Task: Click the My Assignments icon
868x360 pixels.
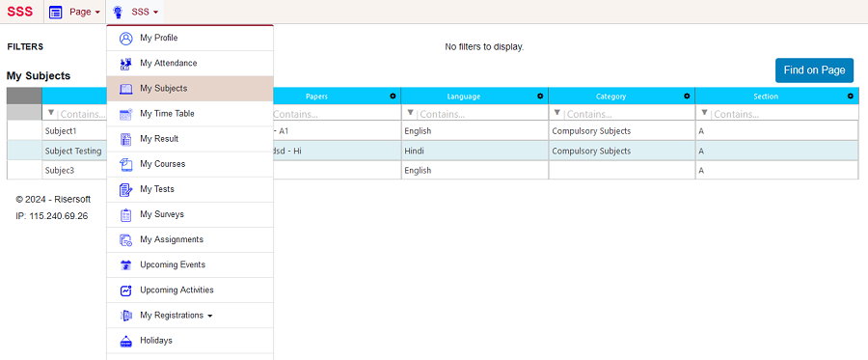Action: pos(126,239)
